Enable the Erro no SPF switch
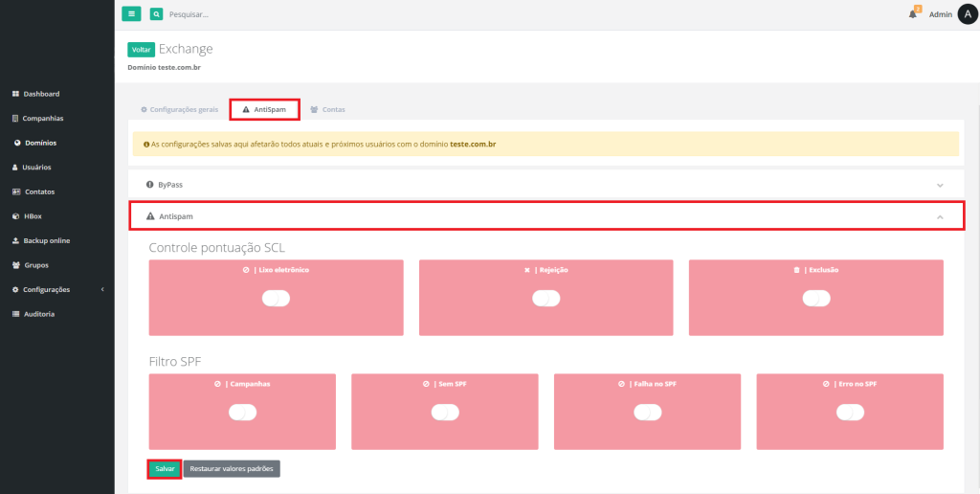Image resolution: width=980 pixels, height=494 pixels. click(850, 412)
